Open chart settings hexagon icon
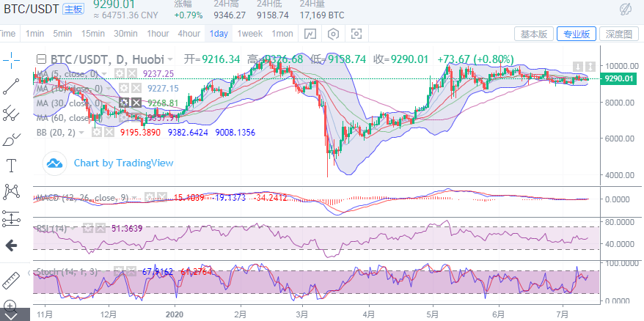 [x=333, y=34]
